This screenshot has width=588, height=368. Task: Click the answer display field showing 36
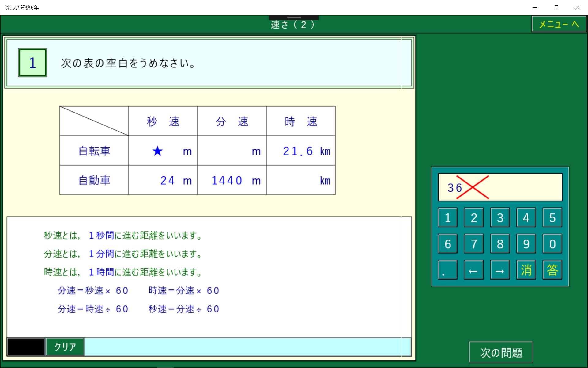500,187
